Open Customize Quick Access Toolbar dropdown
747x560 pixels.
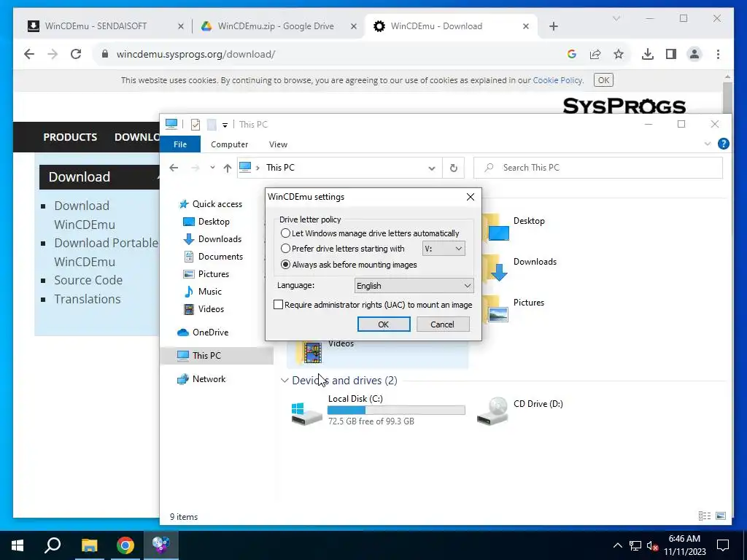coord(225,125)
